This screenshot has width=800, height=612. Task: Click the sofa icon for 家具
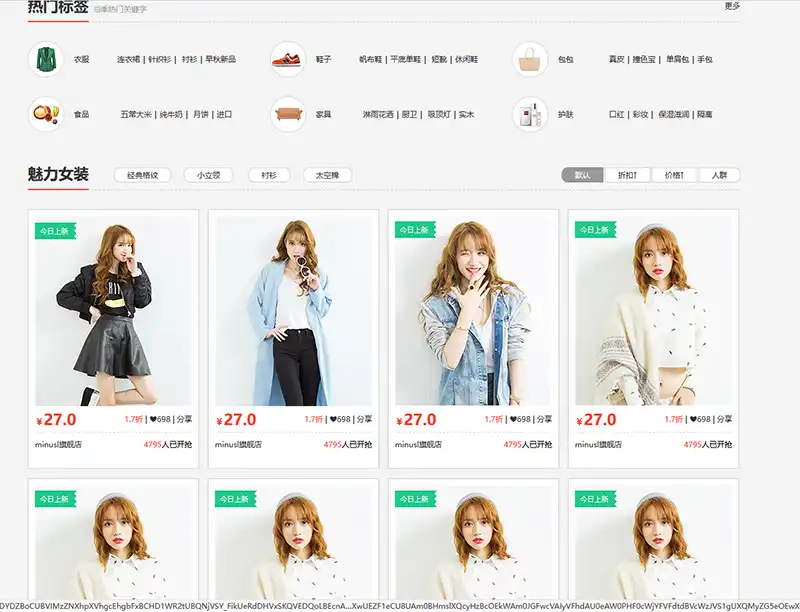coord(288,114)
